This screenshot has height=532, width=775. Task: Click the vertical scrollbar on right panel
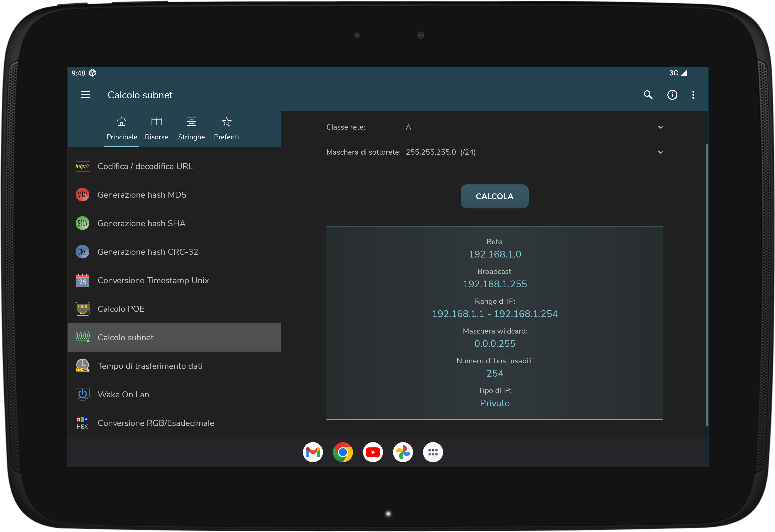click(707, 285)
